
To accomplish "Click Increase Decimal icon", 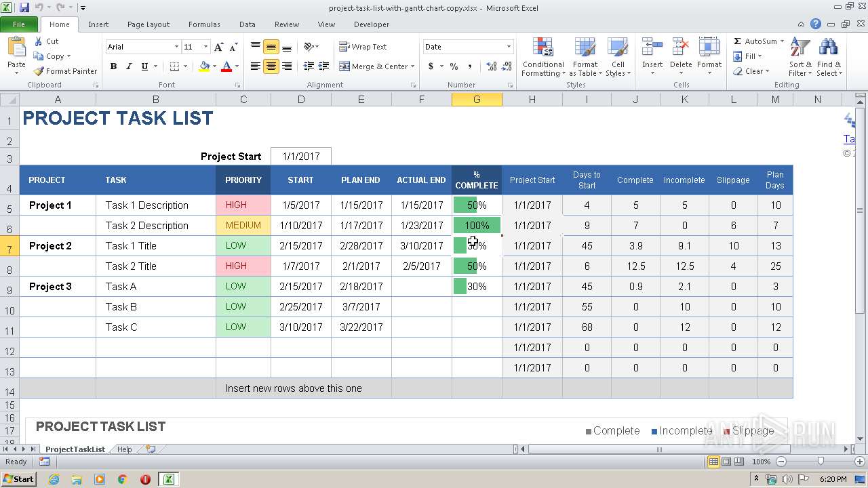I will pyautogui.click(x=492, y=66).
